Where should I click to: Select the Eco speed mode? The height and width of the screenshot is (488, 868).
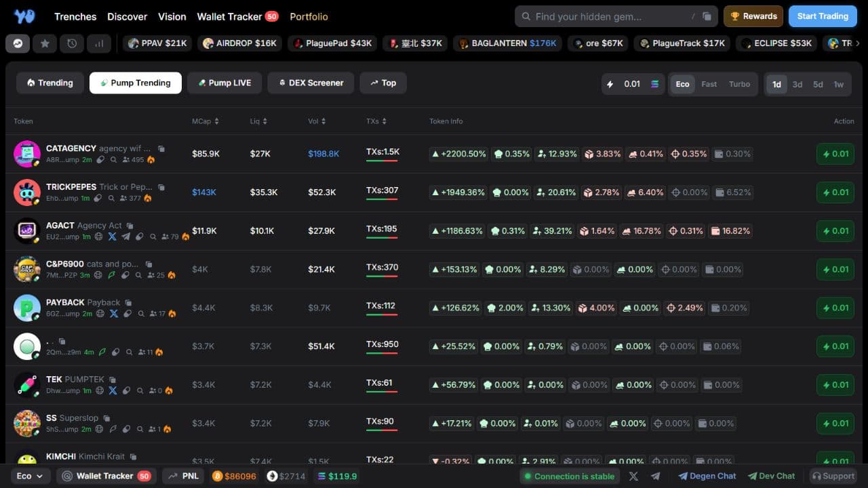coord(682,84)
